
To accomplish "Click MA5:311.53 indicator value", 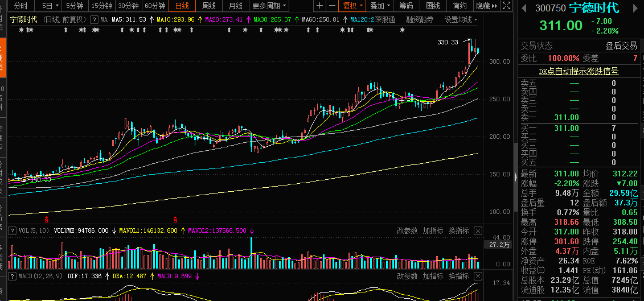I will (129, 19).
